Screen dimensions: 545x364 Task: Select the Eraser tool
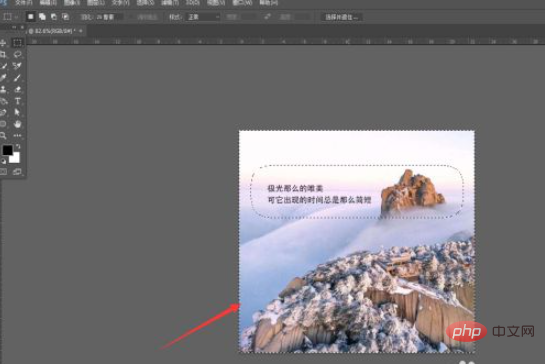(x=17, y=89)
